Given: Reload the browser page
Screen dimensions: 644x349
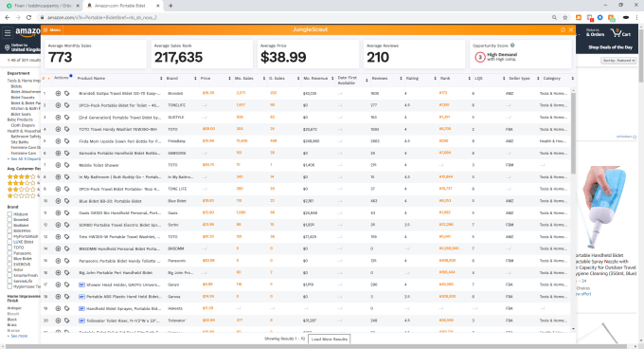Looking at the screenshot, I should (x=28, y=17).
